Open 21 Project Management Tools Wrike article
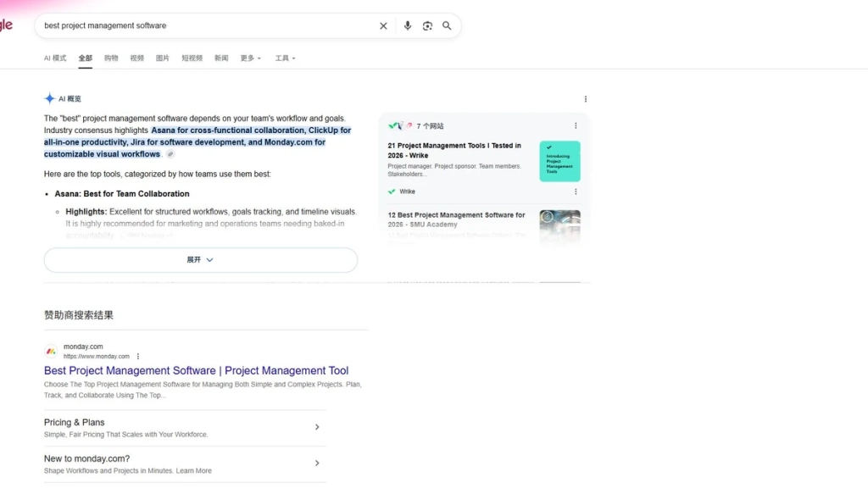 [x=454, y=151]
